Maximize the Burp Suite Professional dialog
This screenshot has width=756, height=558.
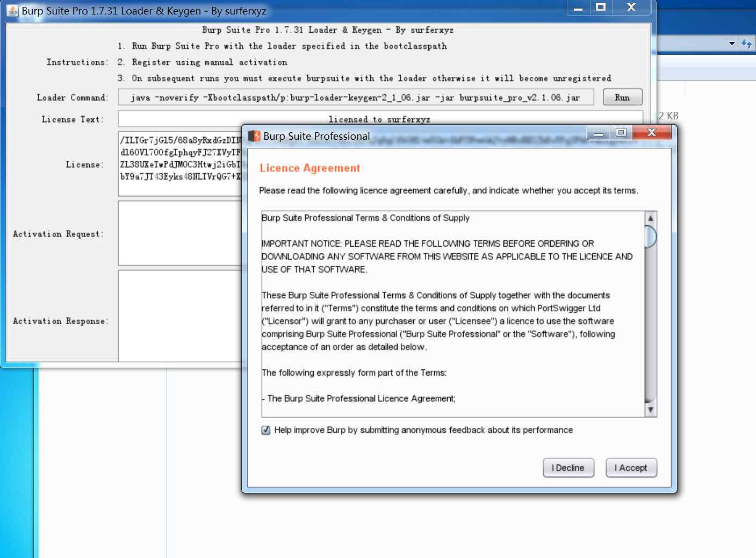coord(621,133)
